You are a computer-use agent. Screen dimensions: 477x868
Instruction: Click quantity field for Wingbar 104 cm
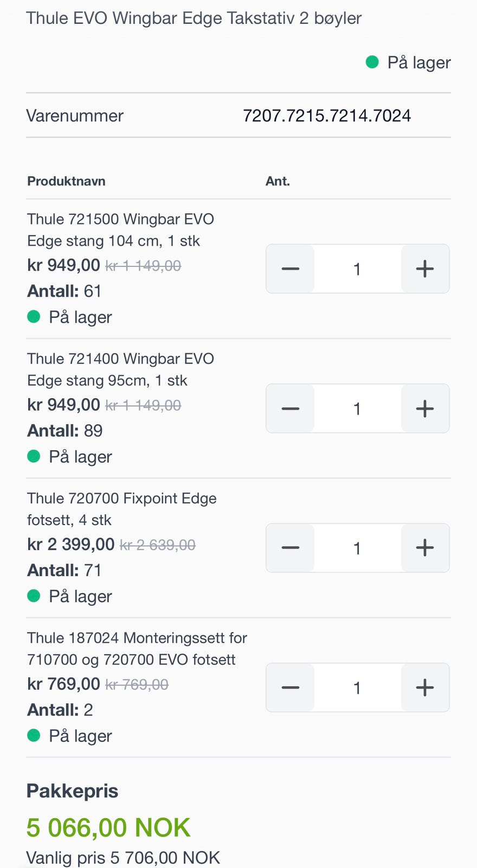(357, 269)
